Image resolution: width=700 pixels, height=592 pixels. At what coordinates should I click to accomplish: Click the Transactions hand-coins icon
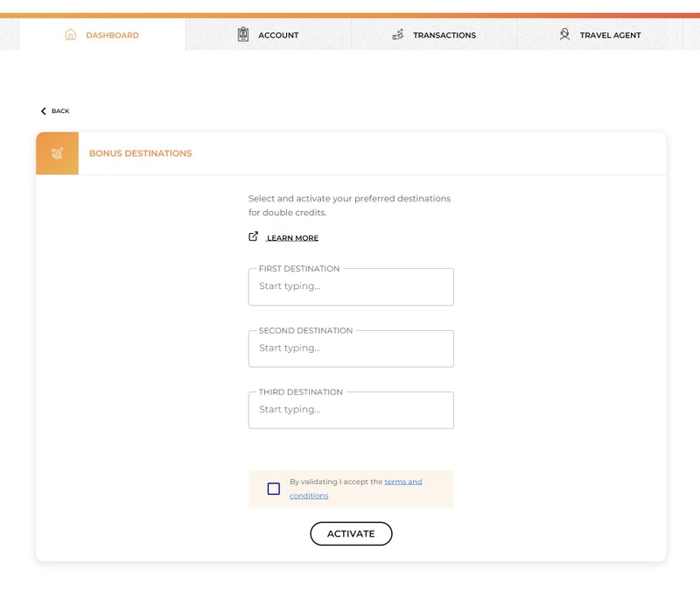398,34
